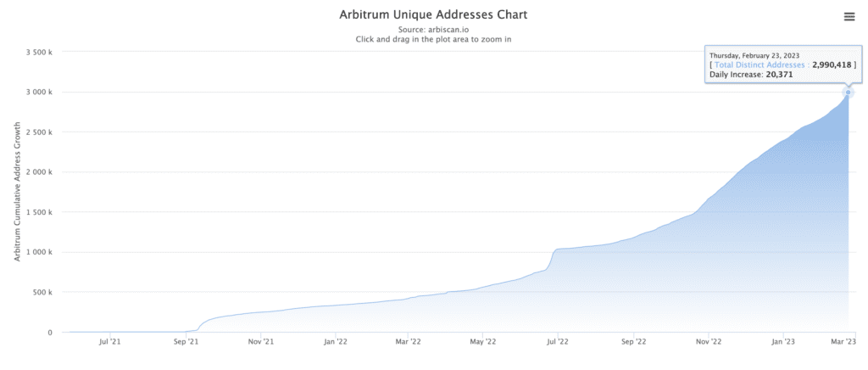Open the chart context hamburger menu
Screen dimensions: 868x370
[849, 17]
